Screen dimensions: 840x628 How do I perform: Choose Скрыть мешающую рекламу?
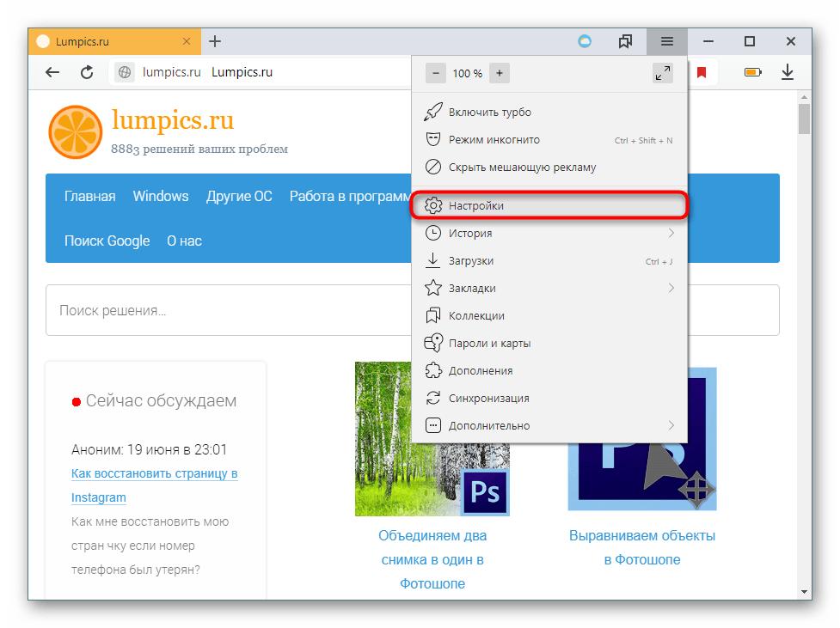pyautogui.click(x=549, y=167)
